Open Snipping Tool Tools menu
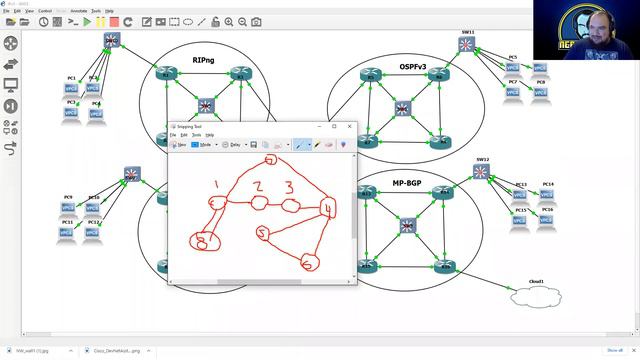The height and width of the screenshot is (360, 640). 197,135
